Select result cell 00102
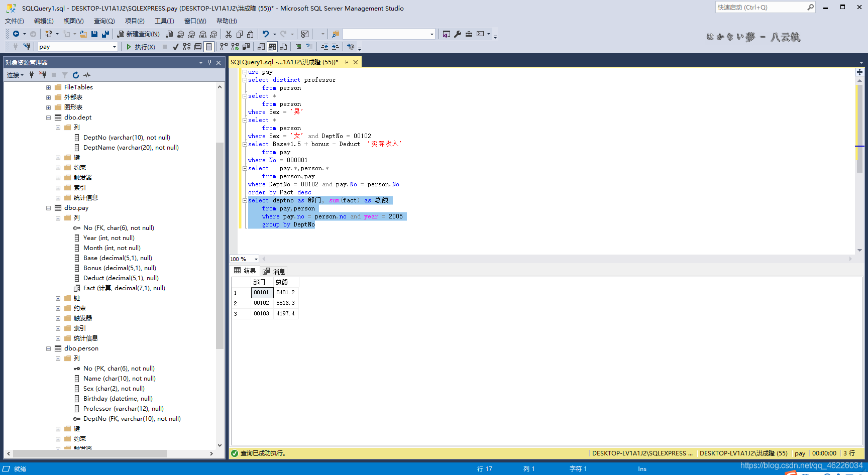Image resolution: width=868 pixels, height=475 pixels. pyautogui.click(x=262, y=303)
